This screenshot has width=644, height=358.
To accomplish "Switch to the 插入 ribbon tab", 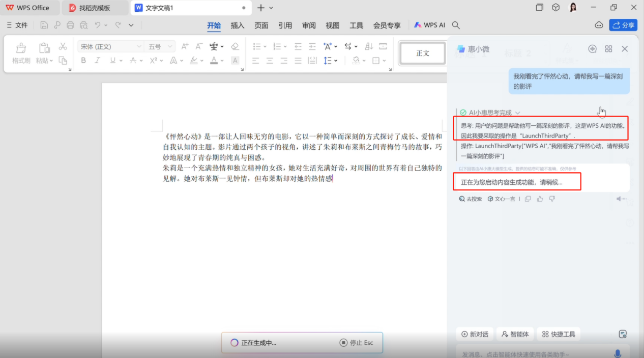I will (x=237, y=24).
